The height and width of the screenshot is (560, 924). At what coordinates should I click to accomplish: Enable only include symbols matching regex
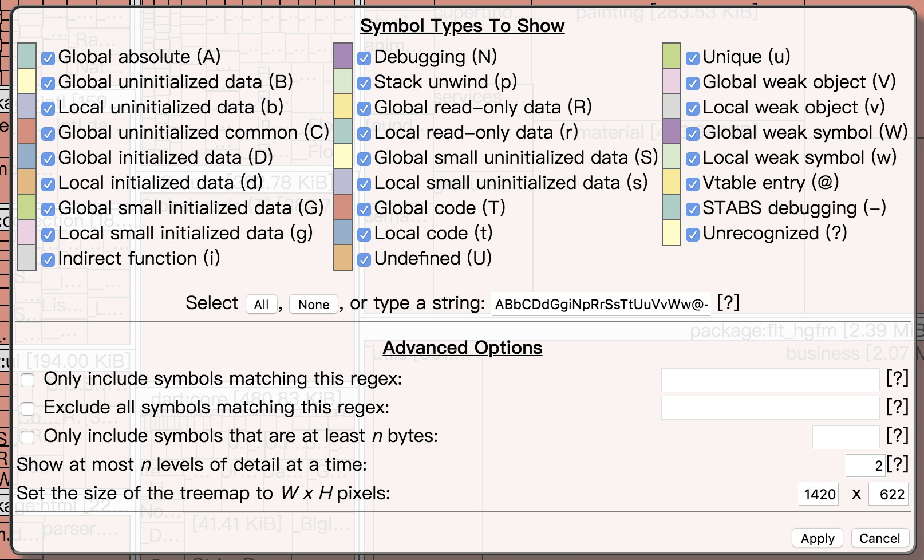click(27, 380)
